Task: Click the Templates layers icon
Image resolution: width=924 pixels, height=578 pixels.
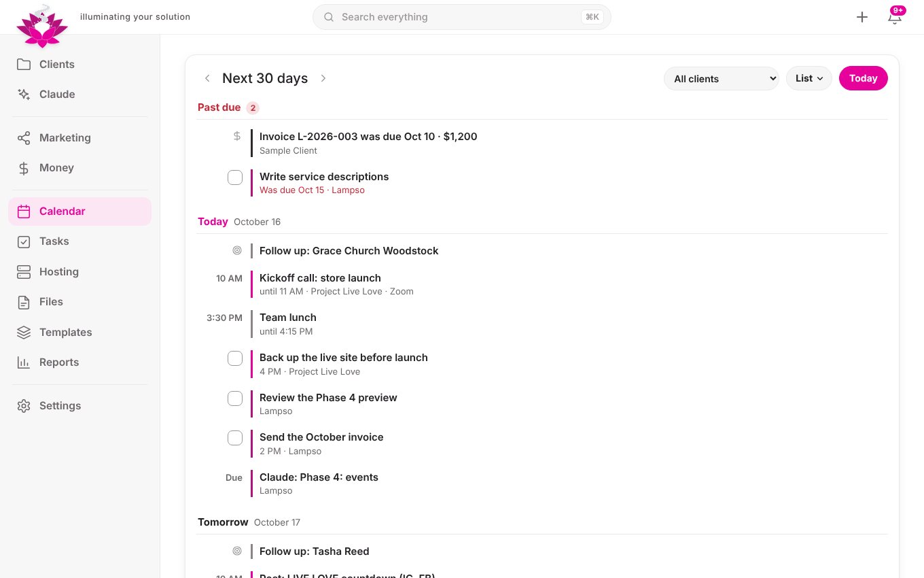Action: (24, 333)
